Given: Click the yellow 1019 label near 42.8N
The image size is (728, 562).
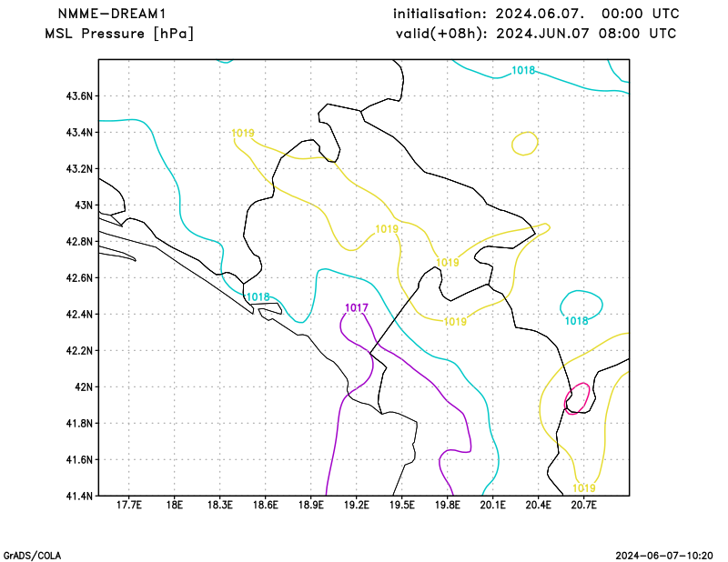Looking at the screenshot, I should [387, 229].
